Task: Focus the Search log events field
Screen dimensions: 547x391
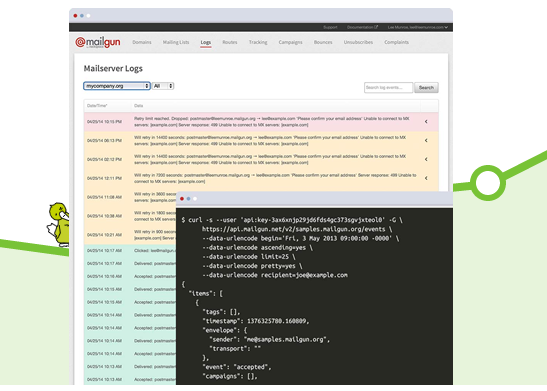Action: pyautogui.click(x=388, y=88)
